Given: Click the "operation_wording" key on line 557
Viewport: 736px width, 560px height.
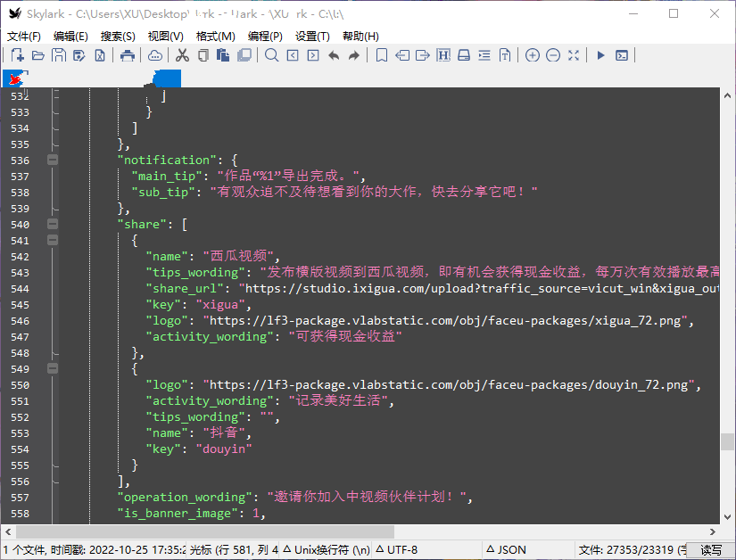Looking at the screenshot, I should pos(185,498).
